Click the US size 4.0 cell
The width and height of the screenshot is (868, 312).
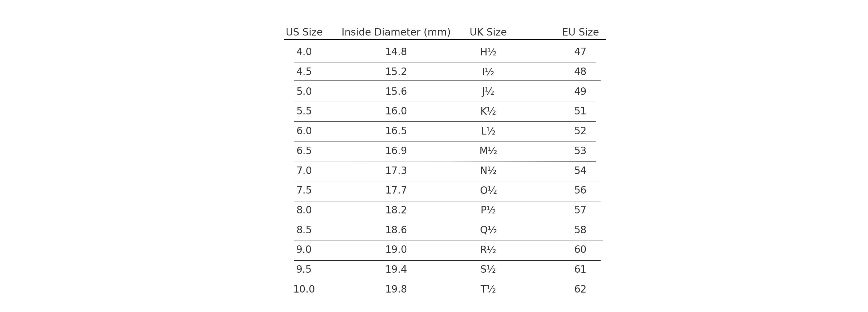click(304, 52)
